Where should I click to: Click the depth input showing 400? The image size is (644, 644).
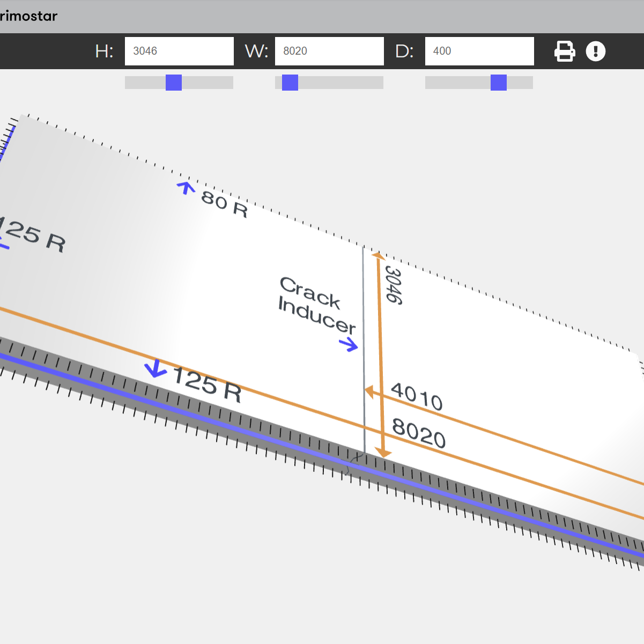coord(479,51)
